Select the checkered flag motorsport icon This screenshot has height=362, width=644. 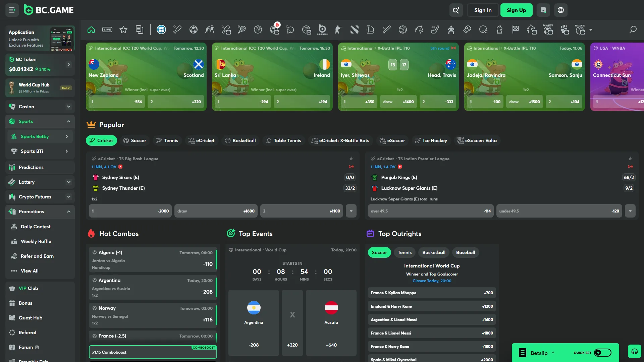pos(516,29)
